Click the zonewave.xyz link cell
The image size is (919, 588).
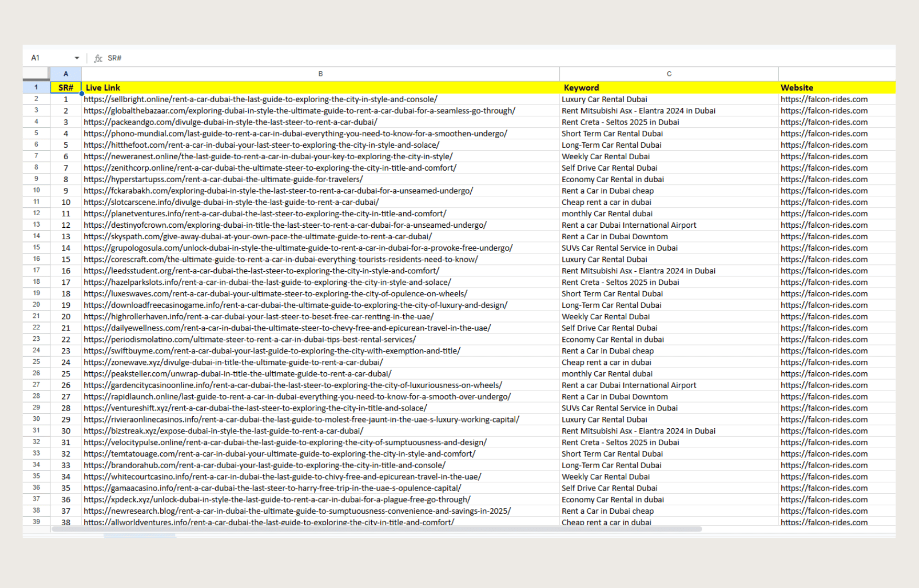233,362
